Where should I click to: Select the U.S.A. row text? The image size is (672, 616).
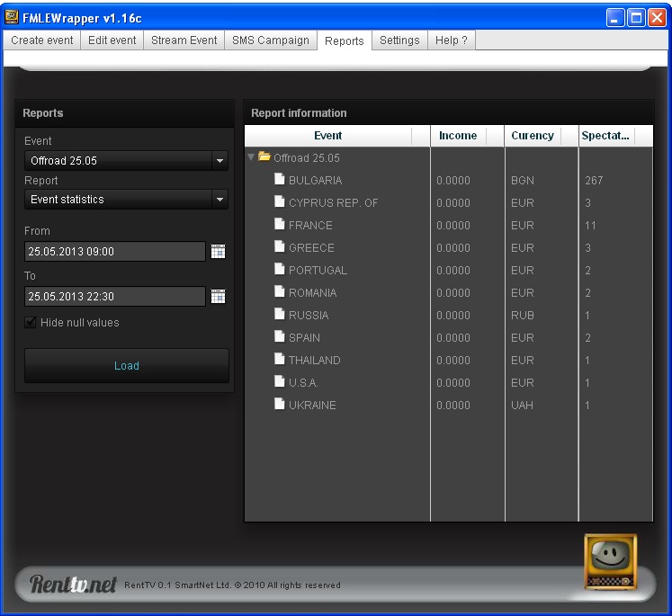point(303,382)
